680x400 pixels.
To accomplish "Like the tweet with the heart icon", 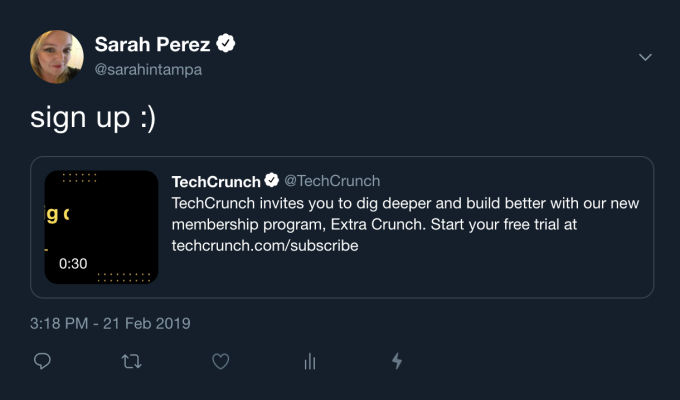I will tap(221, 361).
